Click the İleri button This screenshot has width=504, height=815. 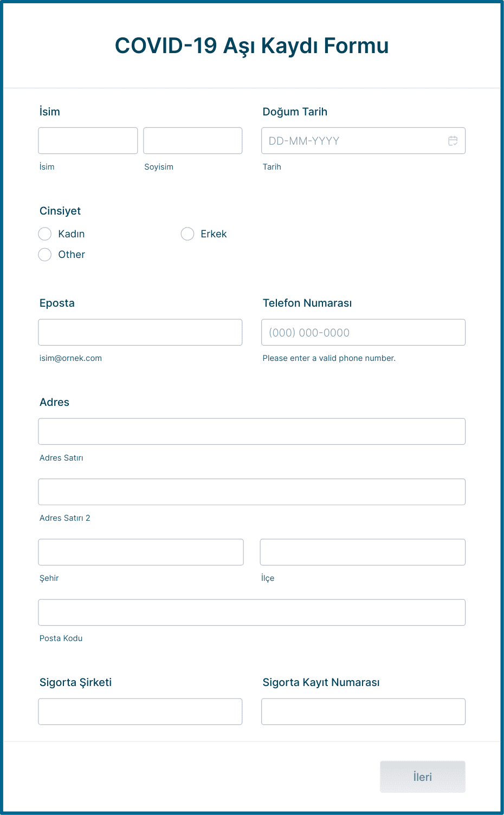[x=423, y=777]
